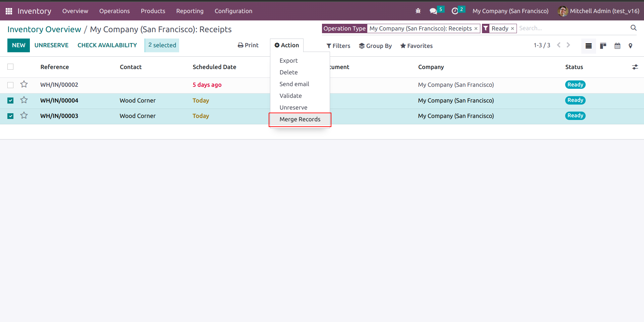The height and width of the screenshot is (322, 644).
Task: Tick the checkbox for WH/IN/00002
Action: click(x=10, y=85)
